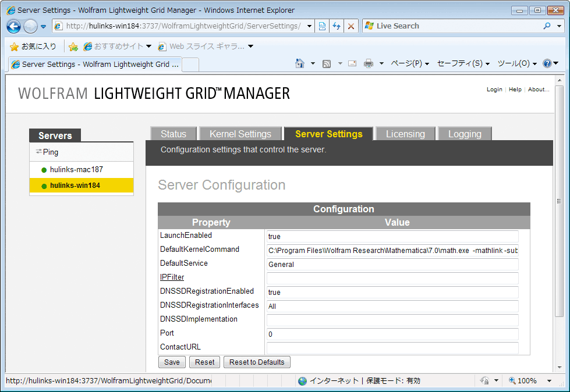The height and width of the screenshot is (392, 570).
Task: Click the LaunchEnabled value field
Action: pyautogui.click(x=392, y=236)
